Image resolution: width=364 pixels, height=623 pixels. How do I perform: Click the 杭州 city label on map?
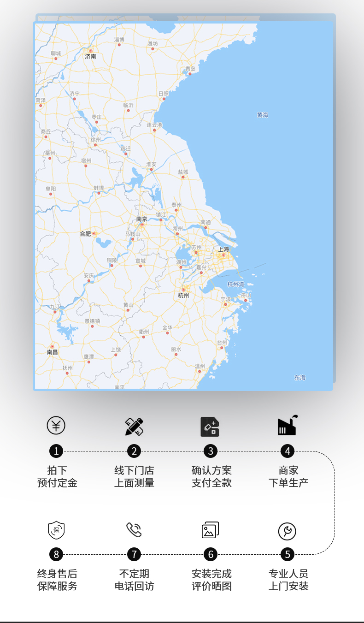coord(183,296)
